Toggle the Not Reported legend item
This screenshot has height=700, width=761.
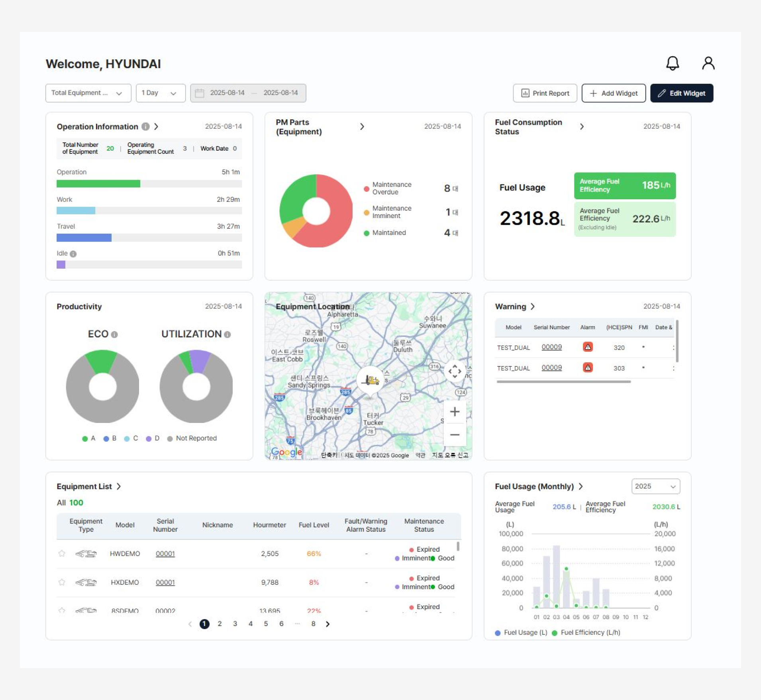tap(192, 438)
